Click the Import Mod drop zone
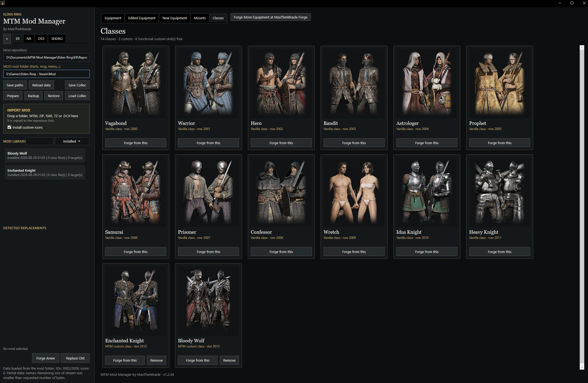This screenshot has width=588, height=383. (46, 118)
